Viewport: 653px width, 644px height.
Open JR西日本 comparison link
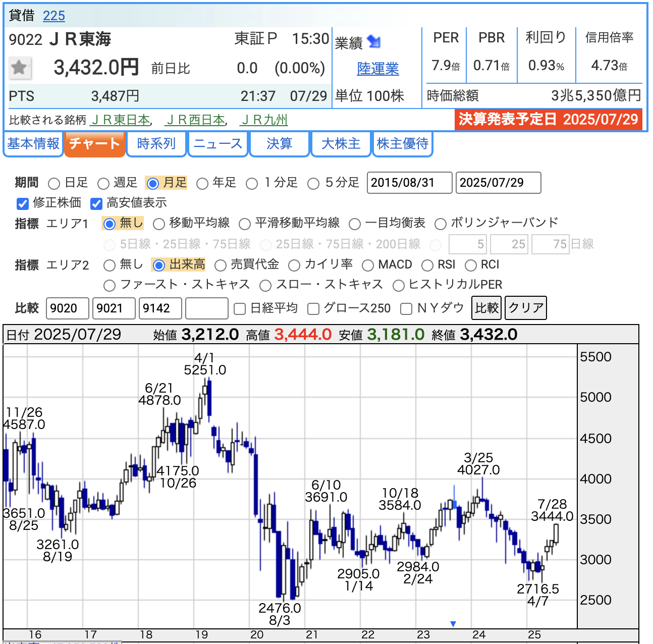(195, 120)
